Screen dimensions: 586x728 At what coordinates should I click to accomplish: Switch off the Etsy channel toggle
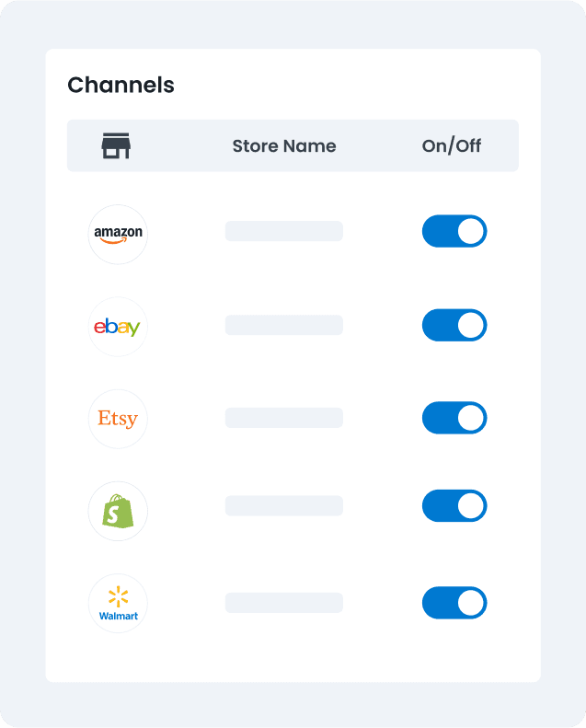point(454,418)
